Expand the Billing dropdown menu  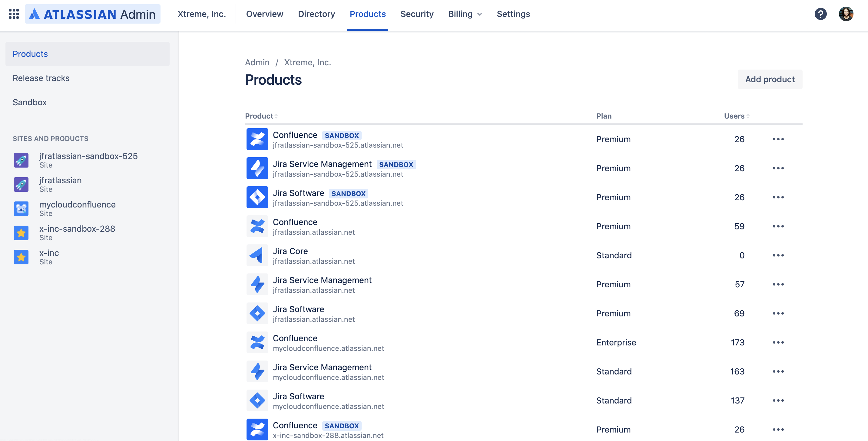[x=465, y=14]
